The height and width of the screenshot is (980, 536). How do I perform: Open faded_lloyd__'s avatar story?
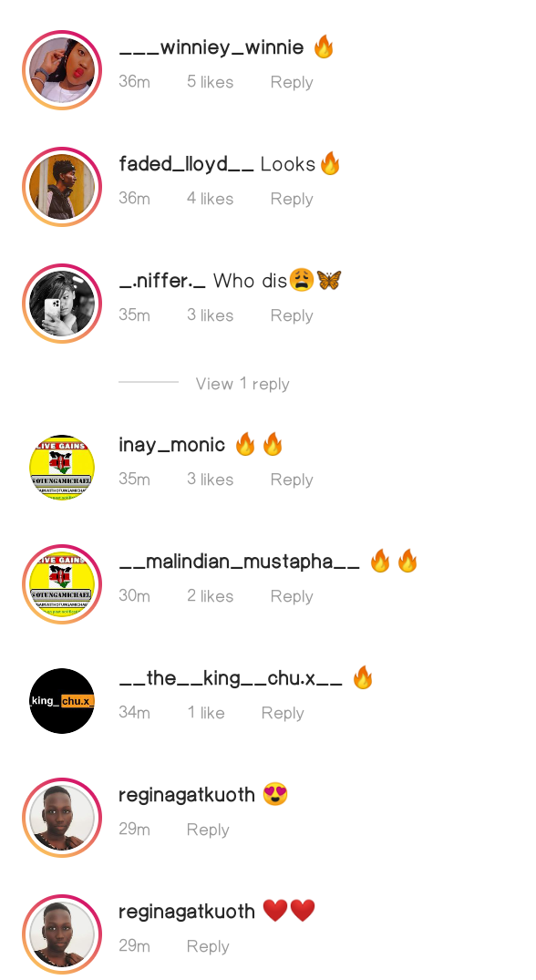62,187
